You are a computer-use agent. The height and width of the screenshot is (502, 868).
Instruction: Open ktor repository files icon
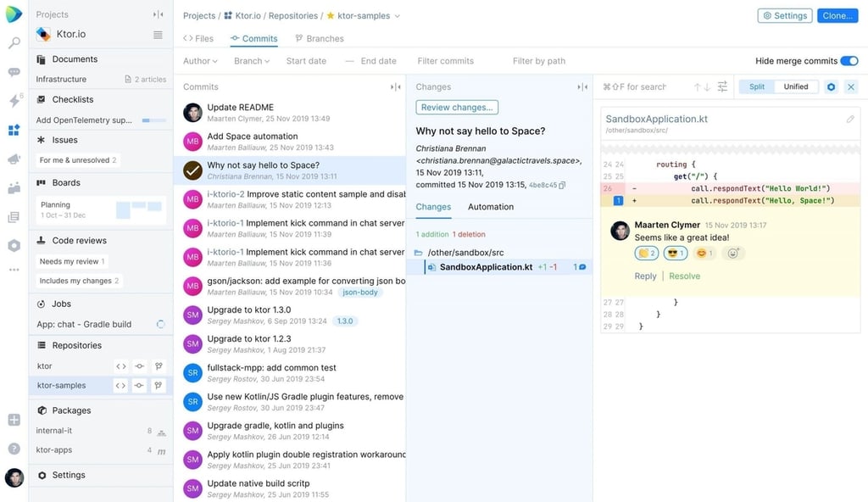coord(120,366)
